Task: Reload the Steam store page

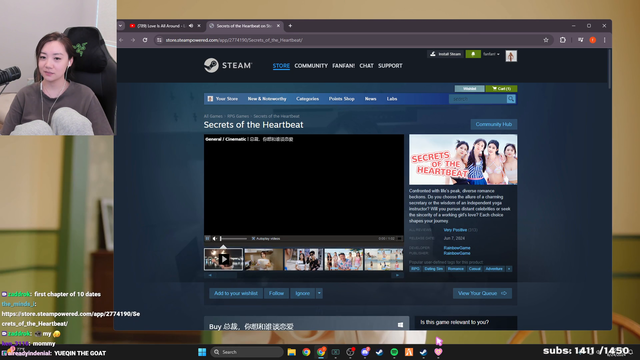Action: click(145, 40)
